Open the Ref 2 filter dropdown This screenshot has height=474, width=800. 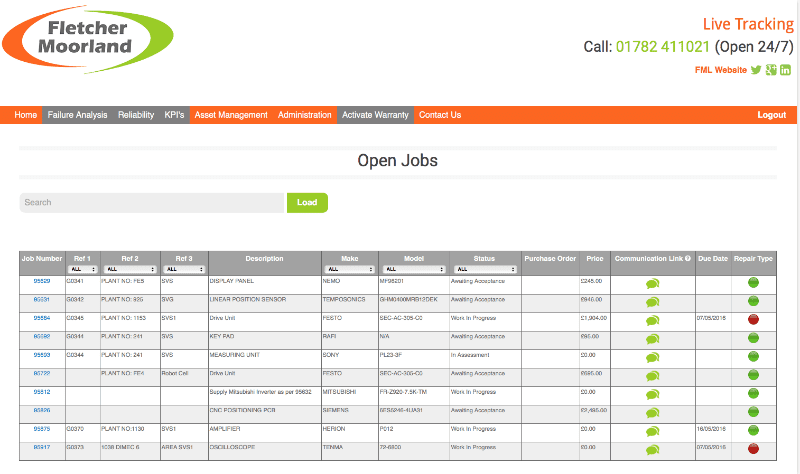tap(130, 269)
